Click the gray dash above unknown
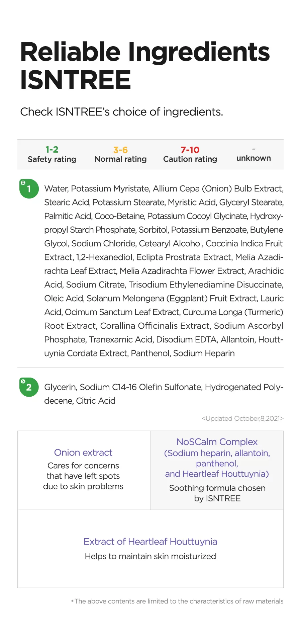The width and height of the screenshot is (301, 644). [x=254, y=149]
